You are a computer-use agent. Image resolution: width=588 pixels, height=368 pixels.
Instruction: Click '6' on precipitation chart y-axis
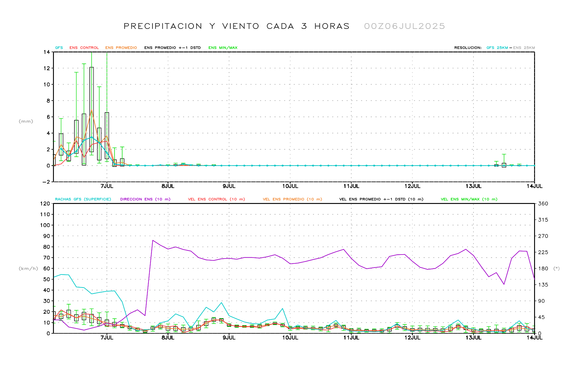pyautogui.click(x=48, y=117)
